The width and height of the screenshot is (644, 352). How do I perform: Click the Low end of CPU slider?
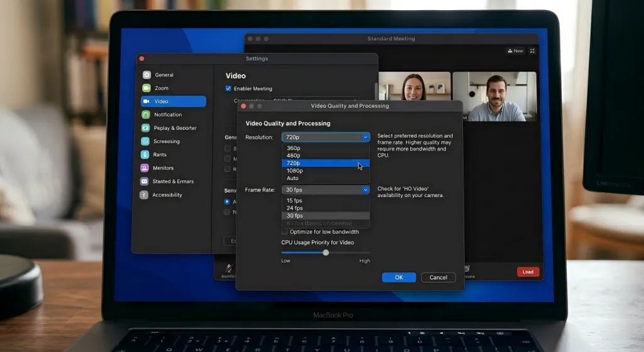tap(286, 261)
